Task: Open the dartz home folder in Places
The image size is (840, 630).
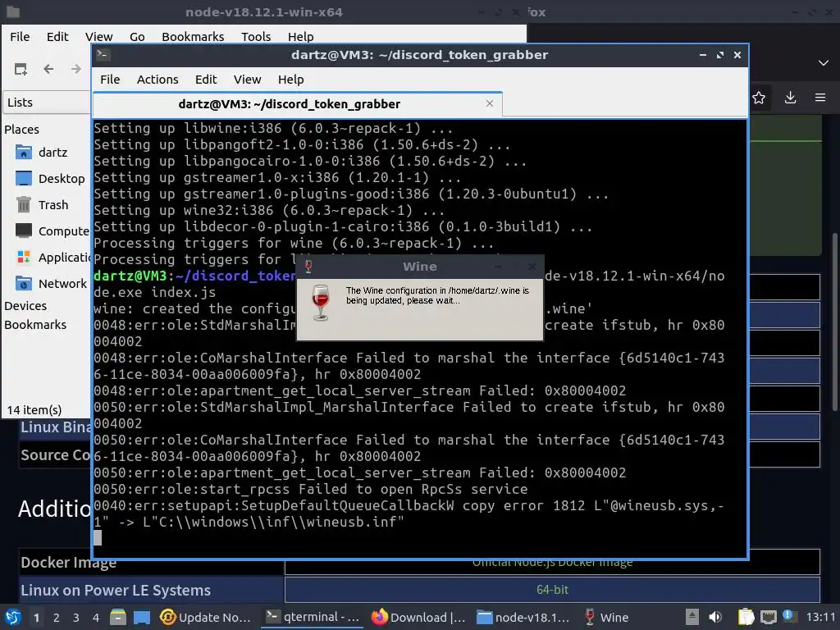Action: [x=52, y=152]
